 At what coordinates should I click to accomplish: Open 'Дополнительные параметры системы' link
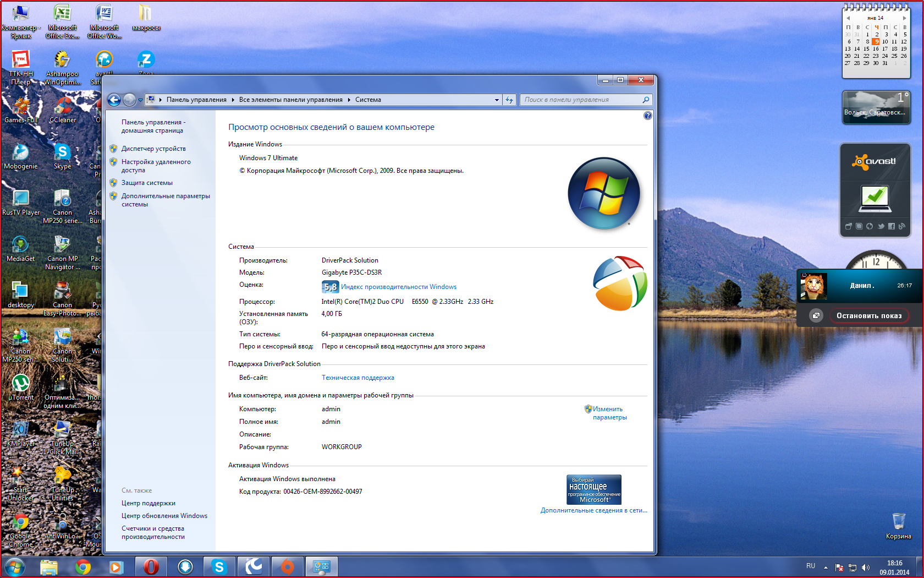166,200
